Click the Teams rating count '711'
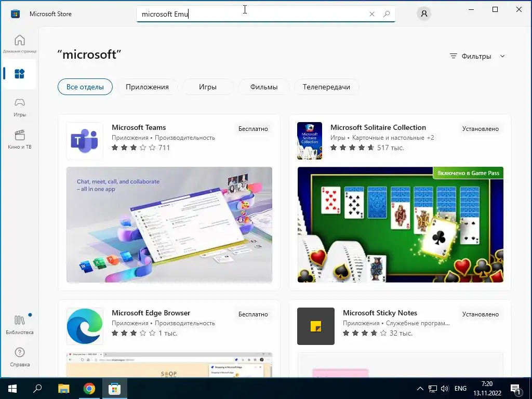Image resolution: width=532 pixels, height=399 pixels. coord(164,148)
